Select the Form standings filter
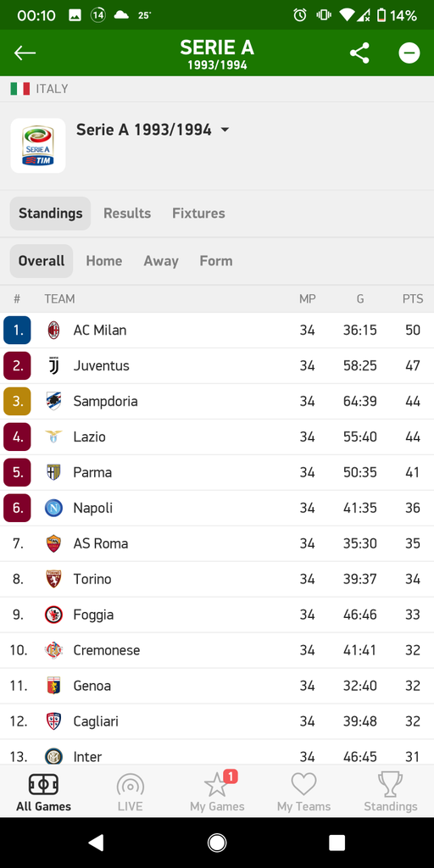 pos(216,261)
